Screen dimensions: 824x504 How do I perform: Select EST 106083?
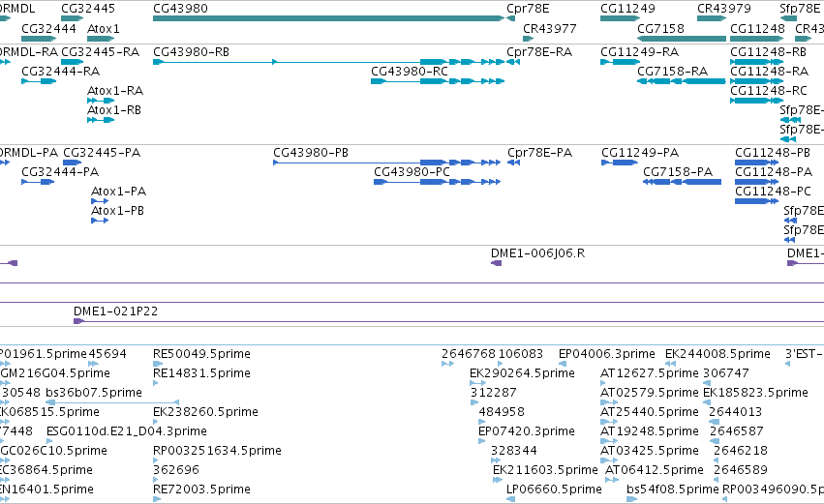(x=521, y=354)
